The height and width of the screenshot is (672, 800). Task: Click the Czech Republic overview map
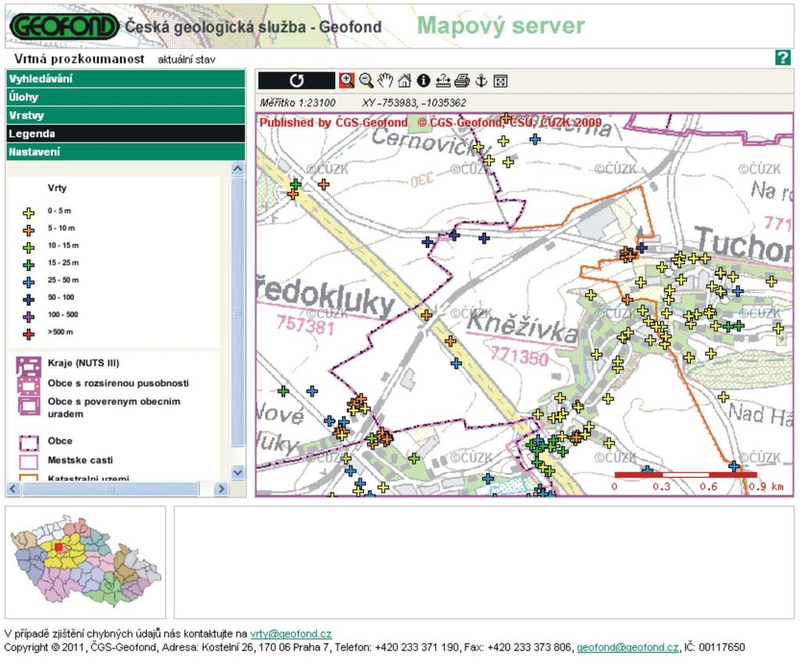(x=86, y=561)
